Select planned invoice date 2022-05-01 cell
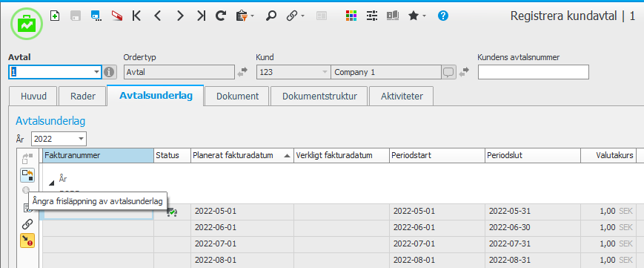This screenshot has height=268, width=644. click(242, 212)
